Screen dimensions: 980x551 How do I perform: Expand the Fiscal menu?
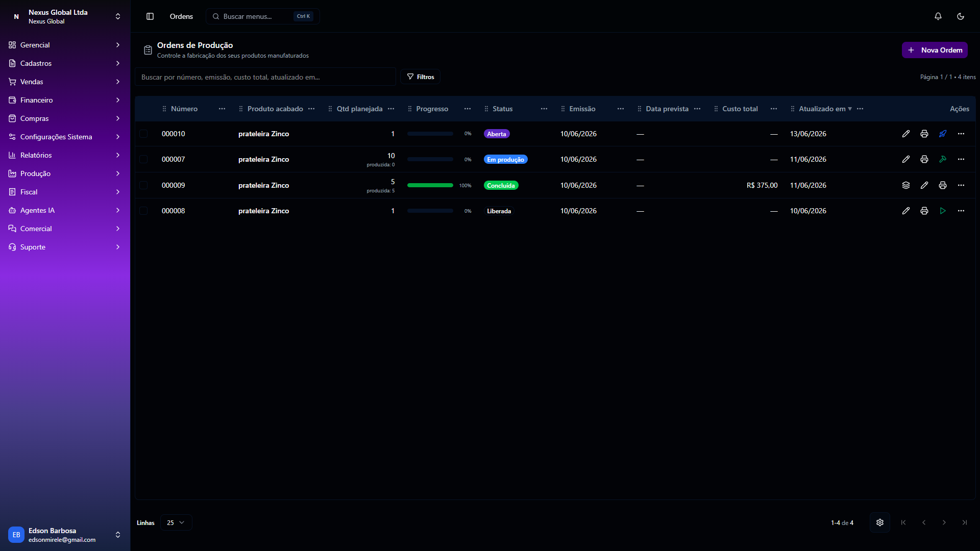(65, 192)
